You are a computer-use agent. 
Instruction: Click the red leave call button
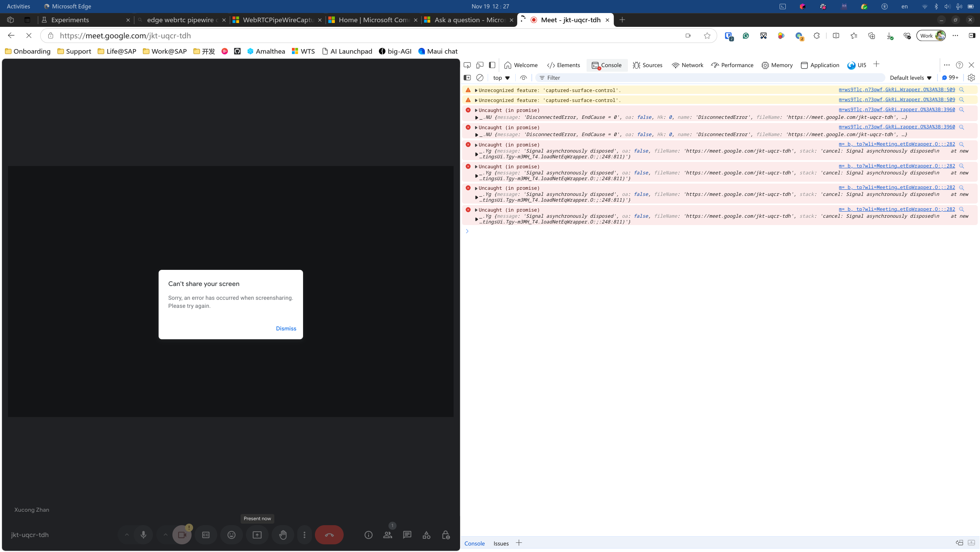329,535
